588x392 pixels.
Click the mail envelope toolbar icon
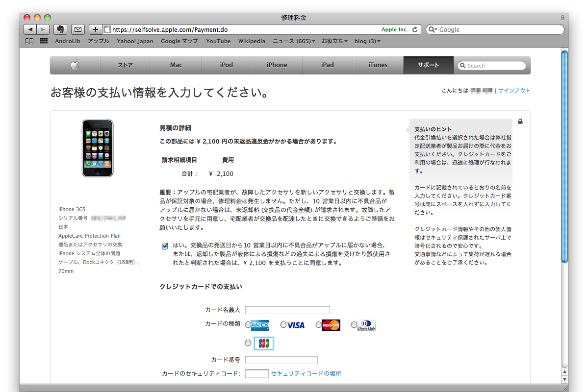pos(77,29)
